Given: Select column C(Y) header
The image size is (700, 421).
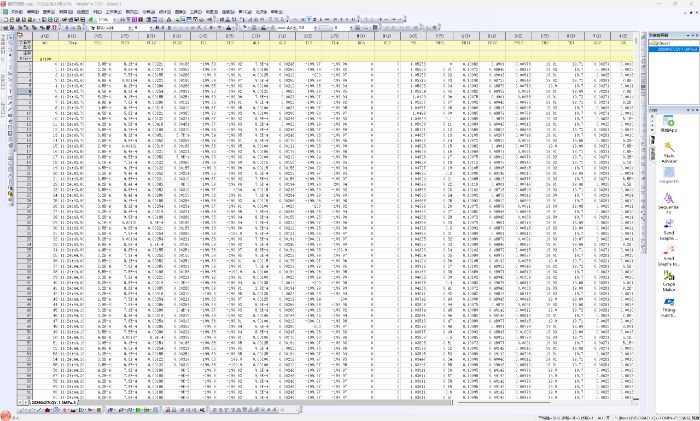Looking at the screenshot, I should [98, 36].
